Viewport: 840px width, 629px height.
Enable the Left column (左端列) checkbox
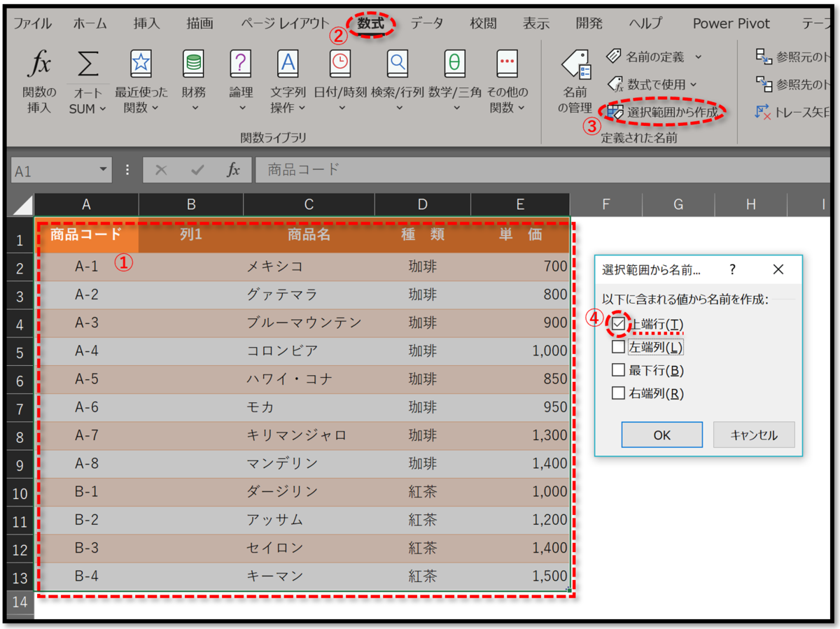[x=619, y=347]
